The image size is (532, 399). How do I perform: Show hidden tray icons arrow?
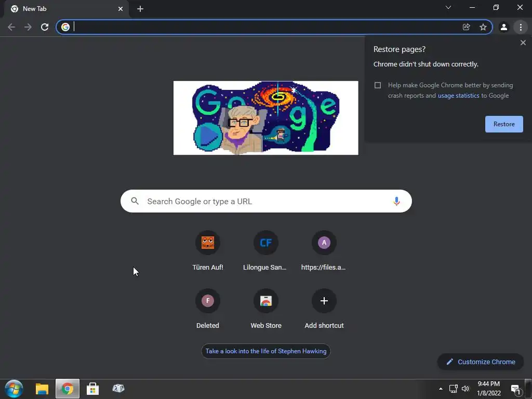pyautogui.click(x=441, y=389)
